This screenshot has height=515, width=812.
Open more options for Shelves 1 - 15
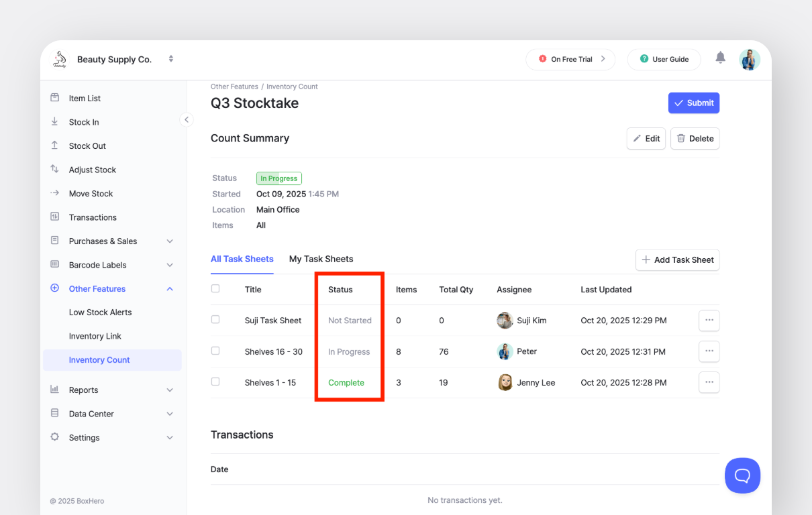709,382
